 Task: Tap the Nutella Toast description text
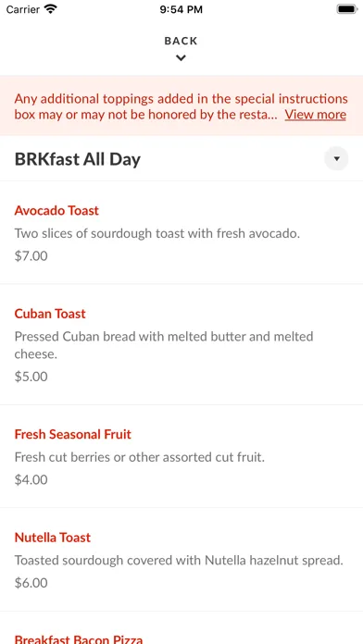179,560
